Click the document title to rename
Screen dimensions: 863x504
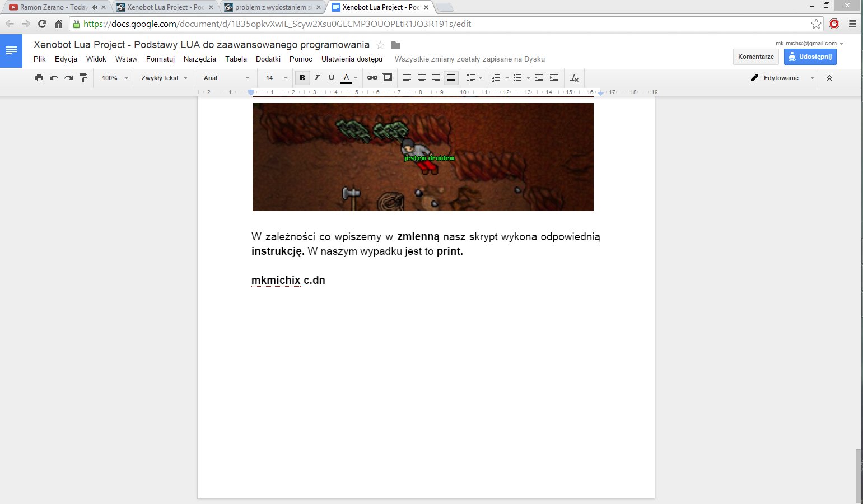(x=202, y=45)
